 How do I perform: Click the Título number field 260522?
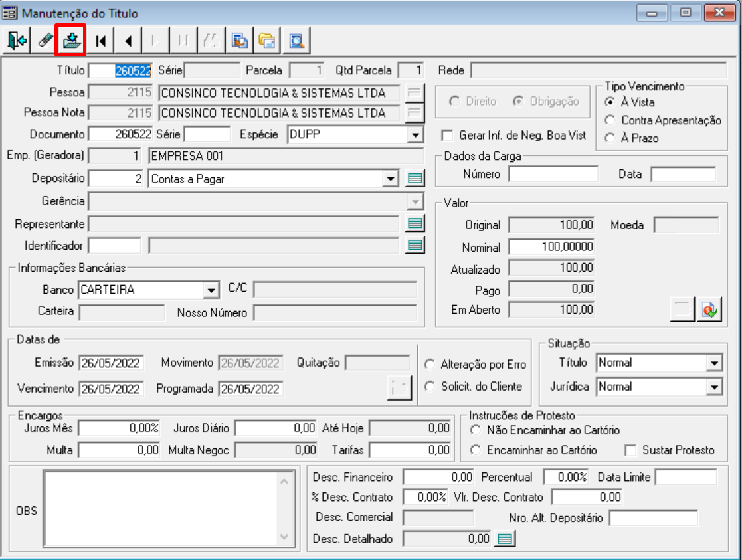120,71
